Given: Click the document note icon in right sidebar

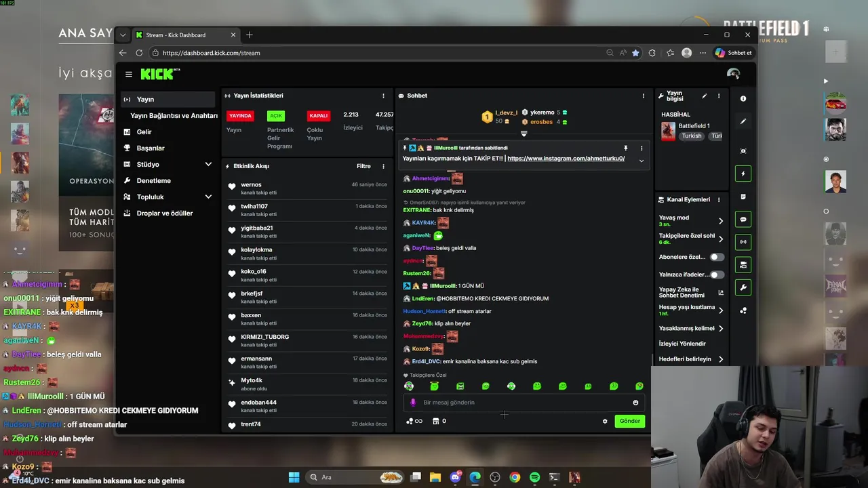Looking at the screenshot, I should [743, 197].
